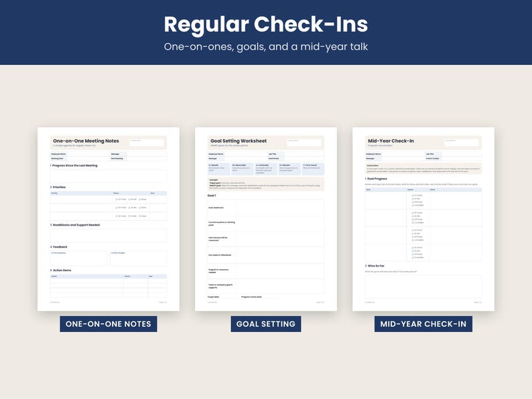The width and height of the screenshot is (532, 399).
Task: Click the "Goal Setting Worksheet" page heading
Action: click(x=239, y=141)
